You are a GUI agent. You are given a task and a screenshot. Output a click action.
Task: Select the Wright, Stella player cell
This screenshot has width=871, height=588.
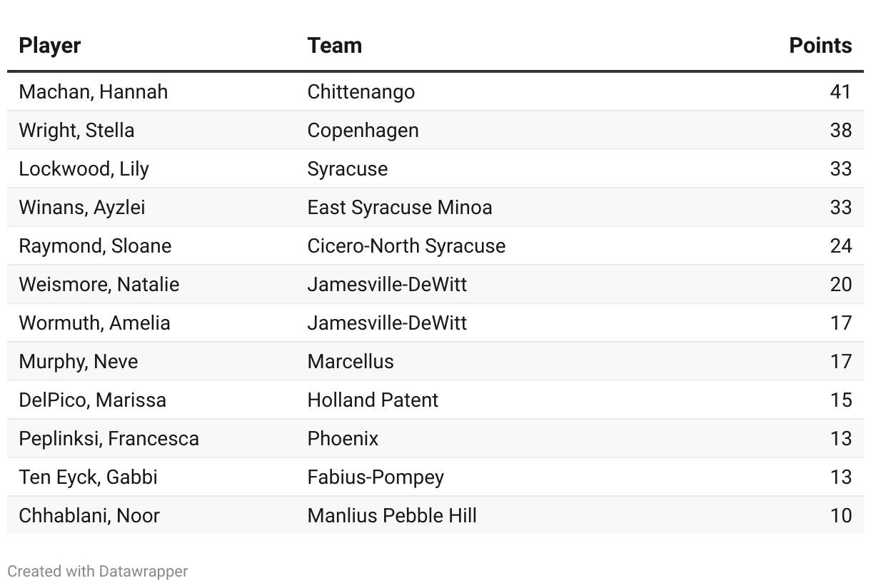[76, 131]
